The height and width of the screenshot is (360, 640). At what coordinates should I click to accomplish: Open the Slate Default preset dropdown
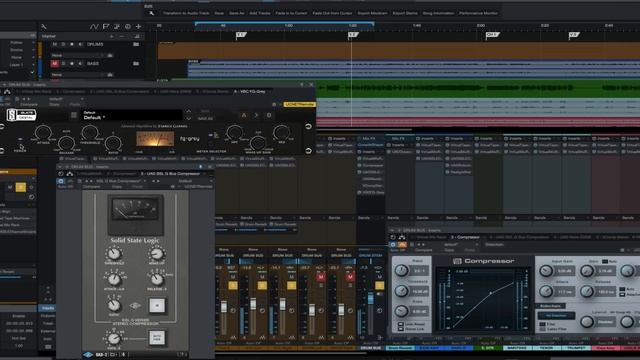click(x=131, y=115)
